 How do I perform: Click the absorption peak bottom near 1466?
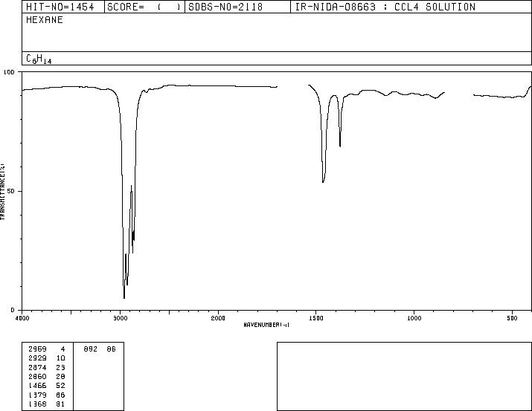pos(323,182)
